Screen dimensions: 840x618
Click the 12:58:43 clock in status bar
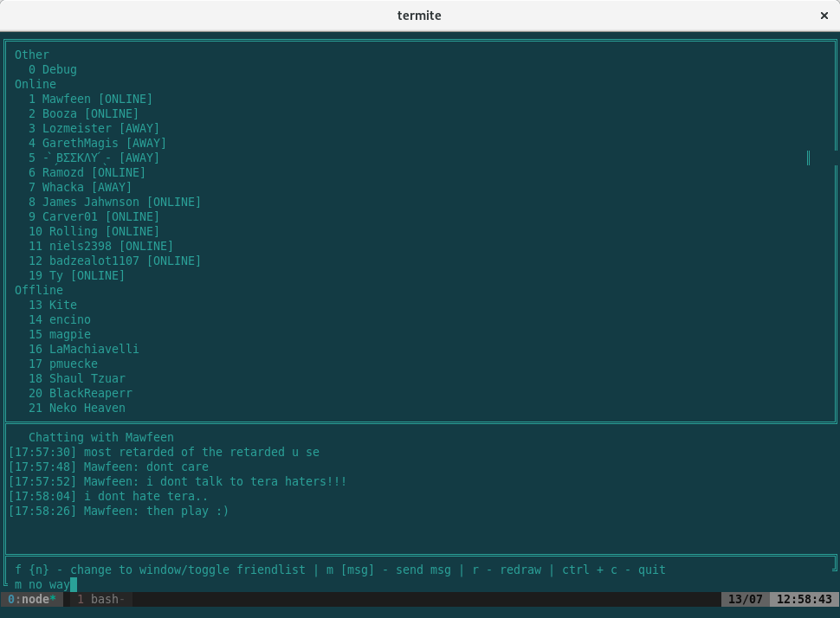[x=804, y=599]
